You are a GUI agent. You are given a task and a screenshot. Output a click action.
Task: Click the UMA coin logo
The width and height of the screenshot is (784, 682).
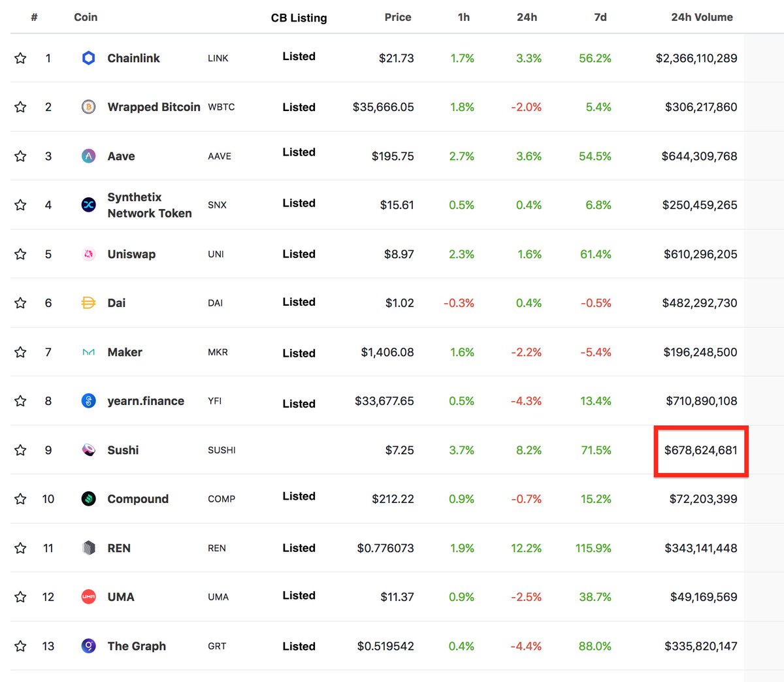(x=88, y=597)
